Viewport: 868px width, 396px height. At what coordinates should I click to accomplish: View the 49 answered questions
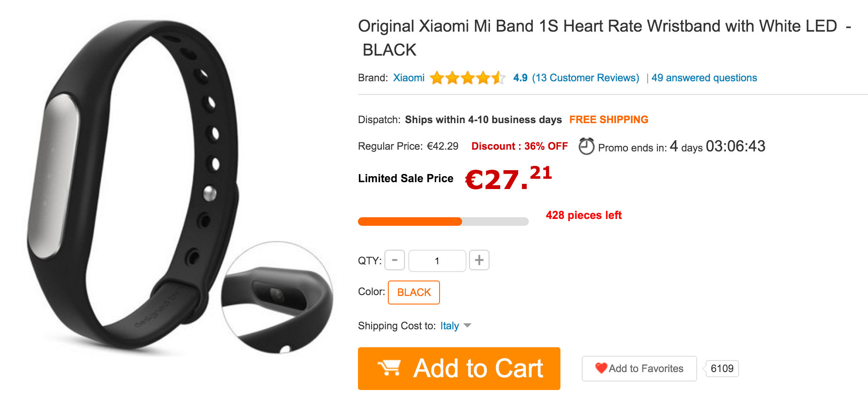(x=704, y=78)
